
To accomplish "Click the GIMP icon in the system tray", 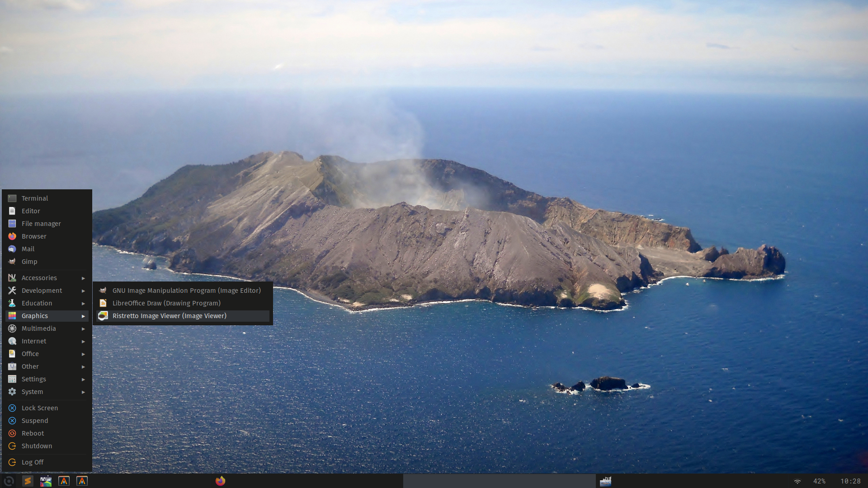I will (x=605, y=481).
